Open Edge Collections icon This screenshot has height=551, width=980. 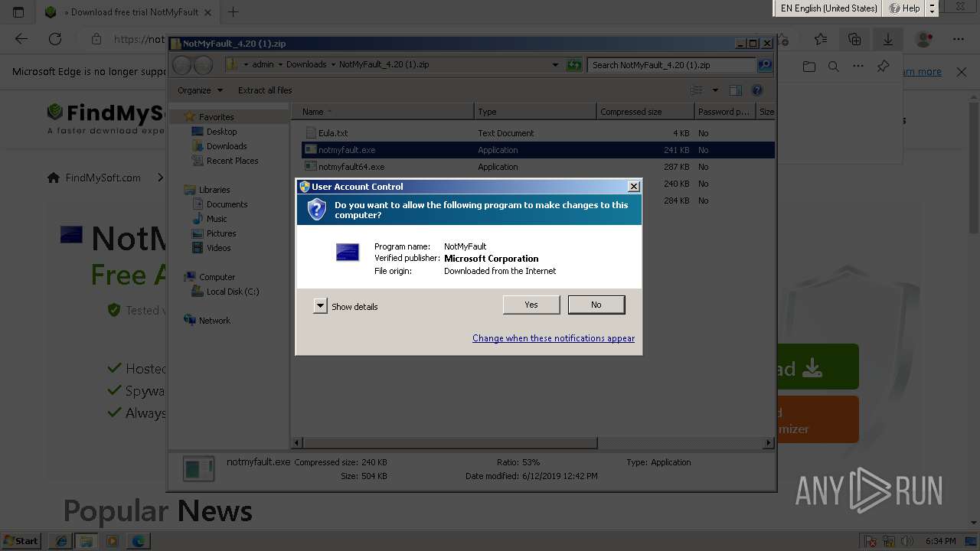pyautogui.click(x=854, y=39)
